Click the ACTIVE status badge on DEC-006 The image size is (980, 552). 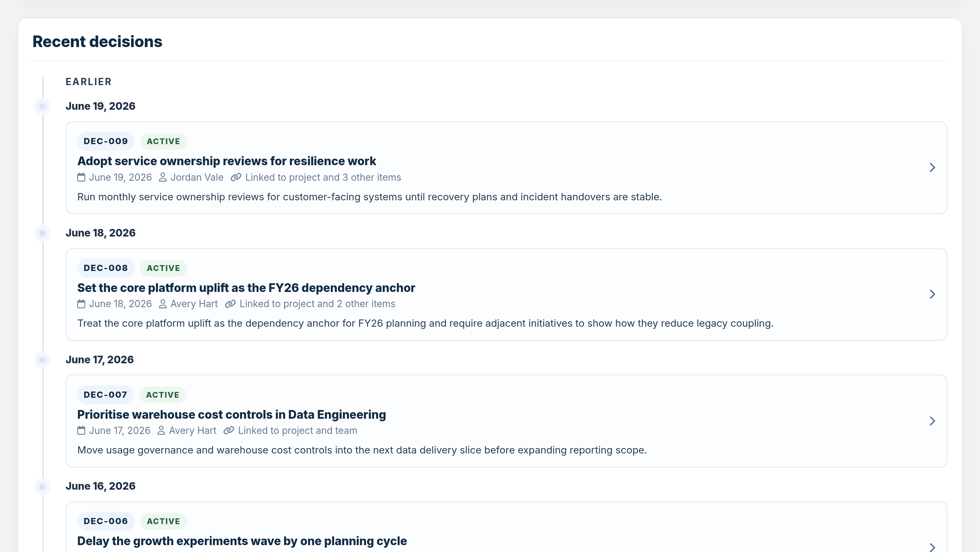[x=164, y=521]
